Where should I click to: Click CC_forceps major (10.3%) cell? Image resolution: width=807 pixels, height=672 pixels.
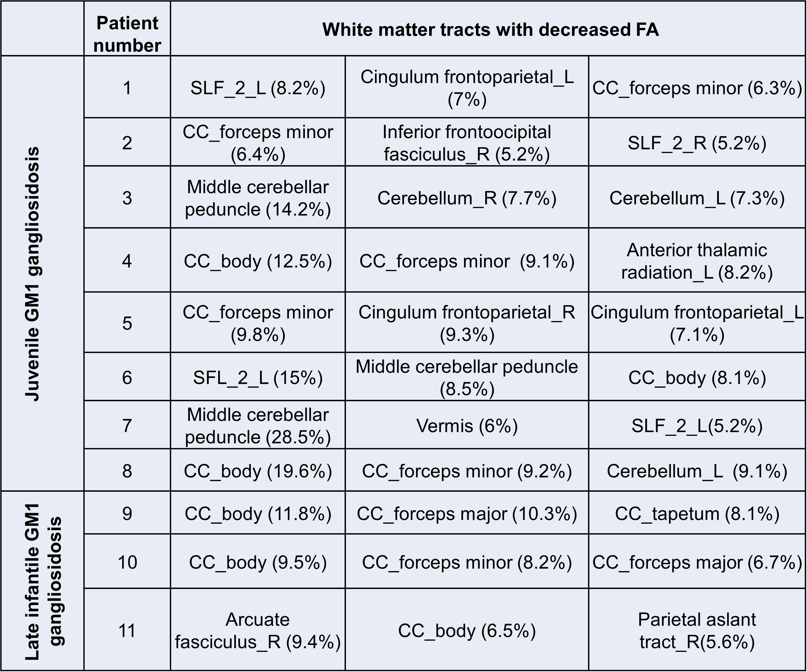tap(467, 514)
